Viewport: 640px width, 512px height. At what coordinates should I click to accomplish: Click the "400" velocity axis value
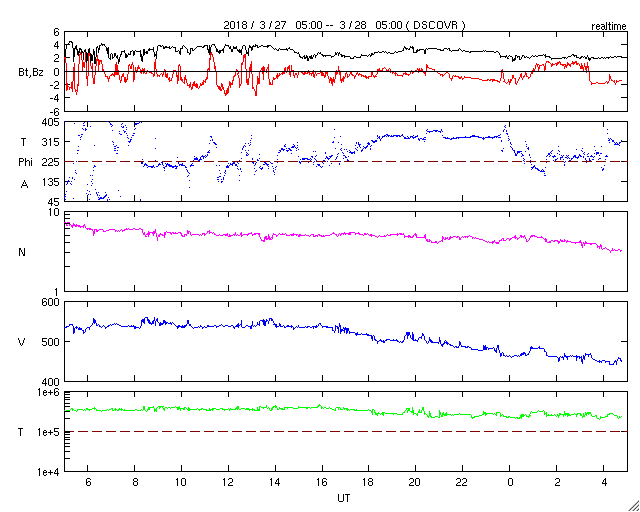[x=51, y=382]
